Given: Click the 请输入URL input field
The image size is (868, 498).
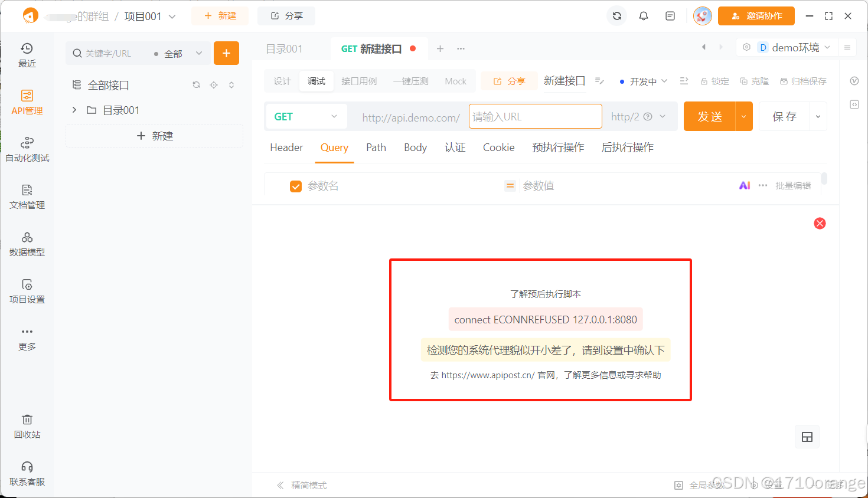Looking at the screenshot, I should [x=535, y=116].
